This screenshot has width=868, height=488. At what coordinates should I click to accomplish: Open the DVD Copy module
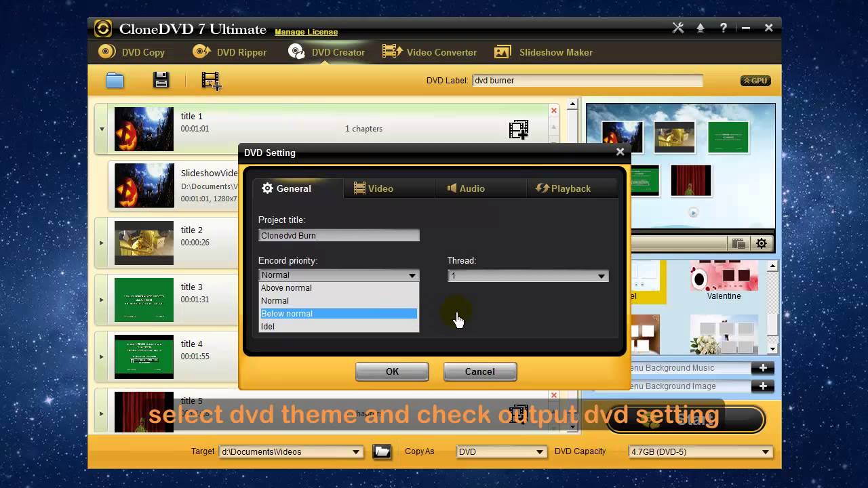[132, 52]
